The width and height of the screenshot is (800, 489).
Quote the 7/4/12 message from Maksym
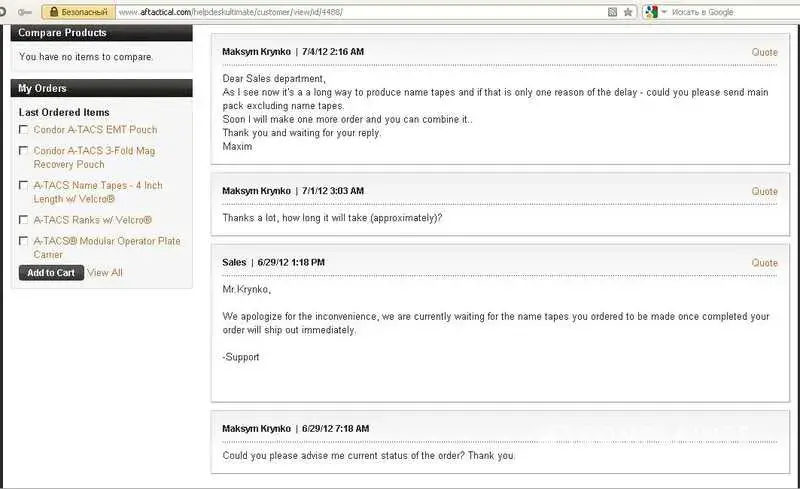(764, 51)
